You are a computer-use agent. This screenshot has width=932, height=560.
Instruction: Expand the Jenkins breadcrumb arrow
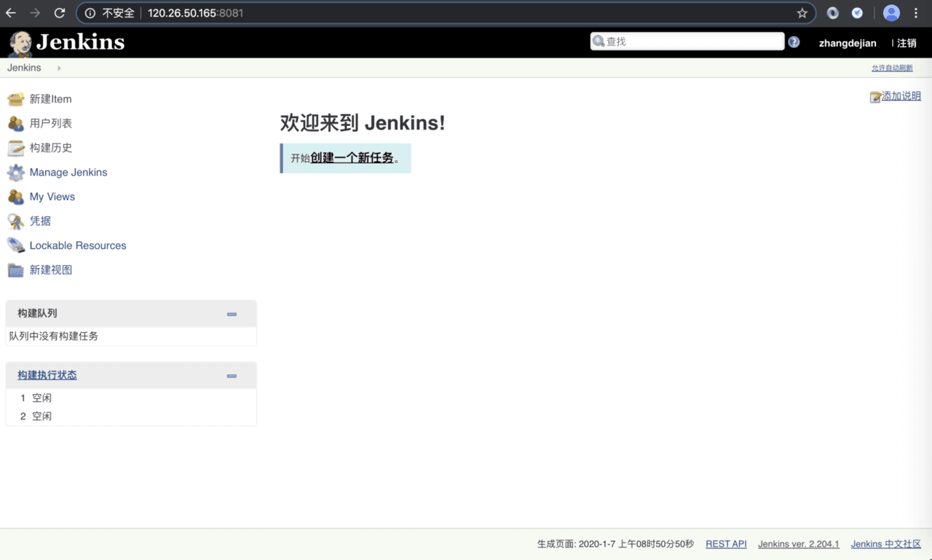click(x=59, y=68)
